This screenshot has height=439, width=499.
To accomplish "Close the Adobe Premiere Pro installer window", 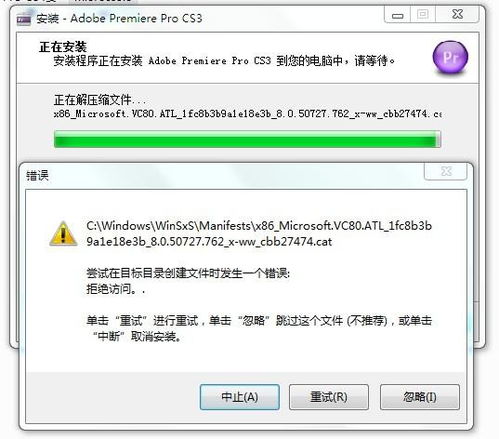I will click(458, 14).
